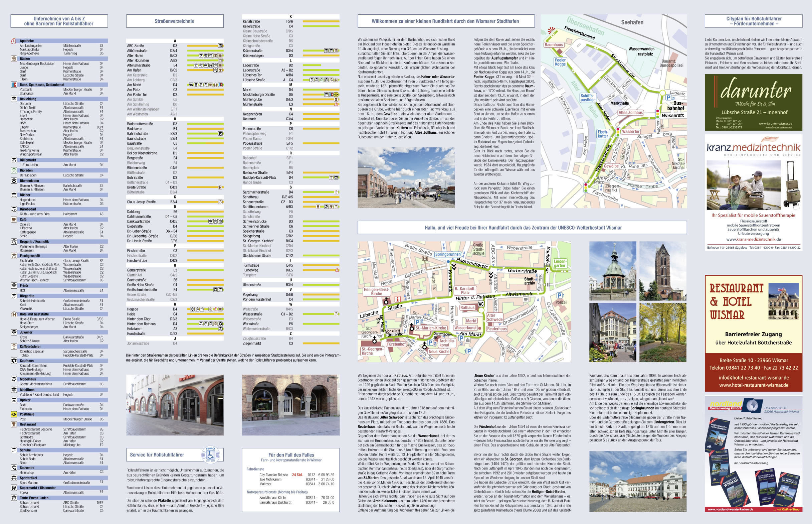Click the 'Alter Schwede' label on centre map
The width and height of the screenshot is (812, 524).
(494, 317)
